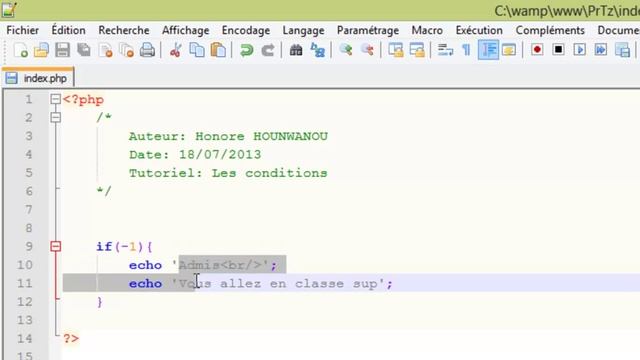The height and width of the screenshot is (360, 640).
Task: Open the Édition menu
Action: click(x=68, y=30)
